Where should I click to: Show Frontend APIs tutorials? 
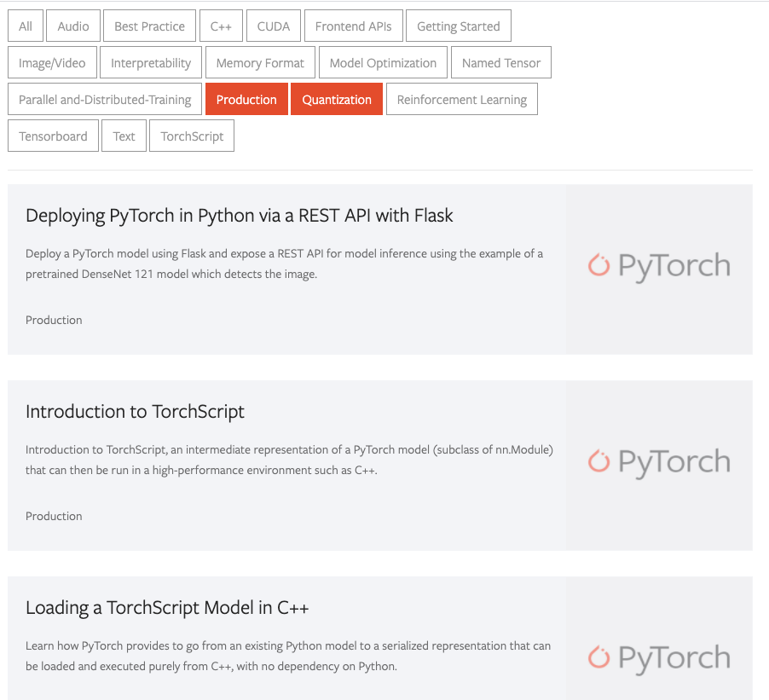[x=353, y=26]
